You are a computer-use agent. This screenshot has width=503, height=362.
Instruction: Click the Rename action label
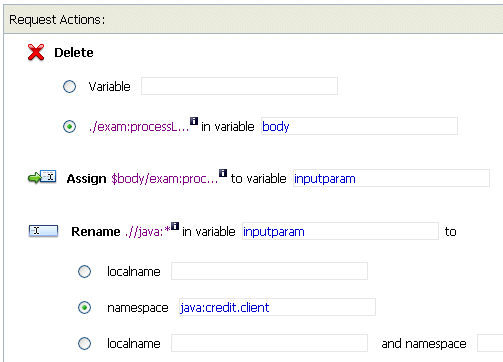(x=96, y=232)
